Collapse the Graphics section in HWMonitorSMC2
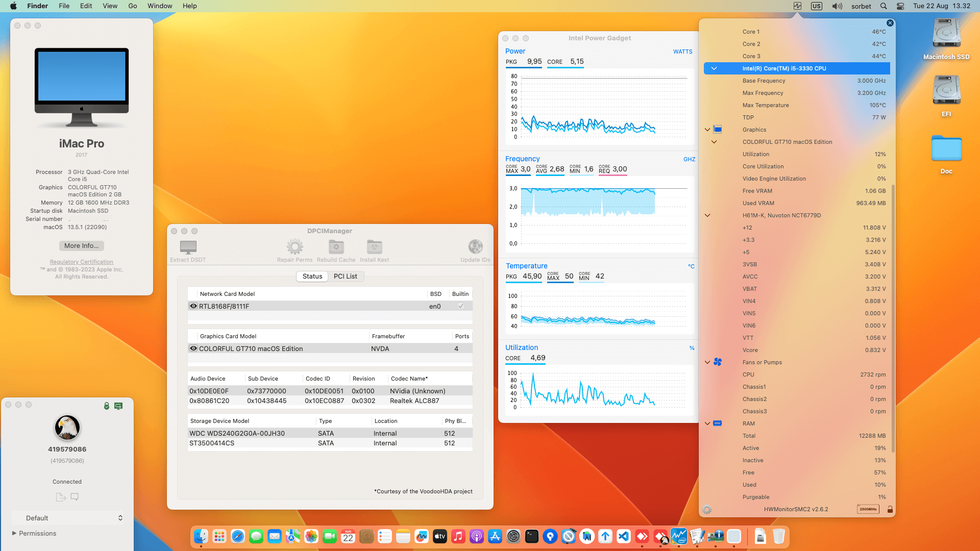 707,130
